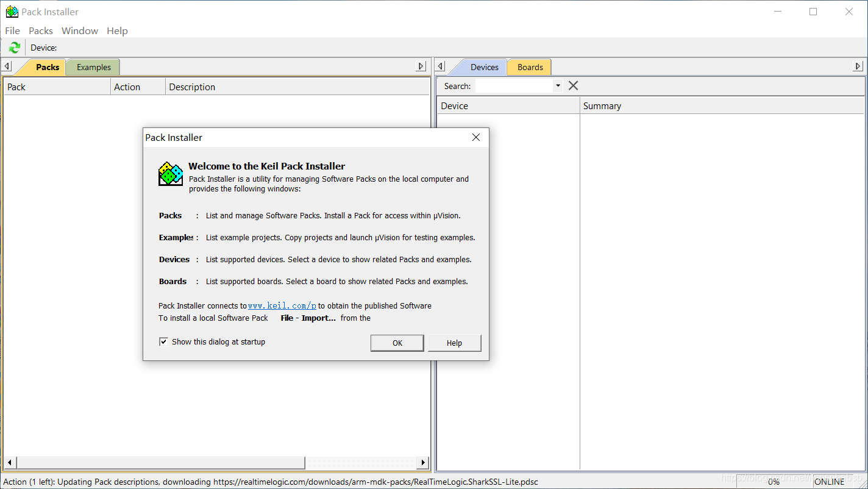Click the 'File - Import...' text in dialog
Image resolution: width=868 pixels, height=489 pixels.
pos(308,318)
